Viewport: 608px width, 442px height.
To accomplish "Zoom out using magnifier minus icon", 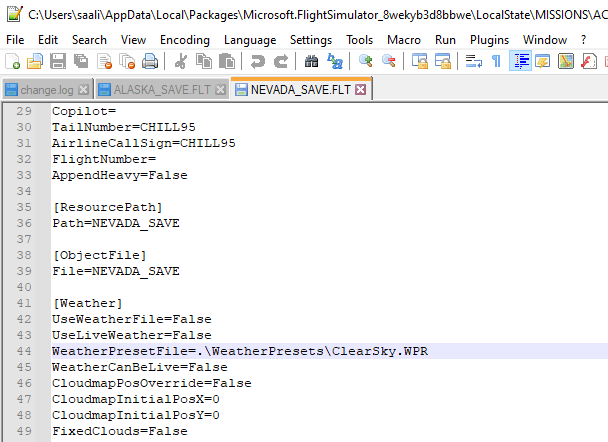I will click(x=389, y=61).
